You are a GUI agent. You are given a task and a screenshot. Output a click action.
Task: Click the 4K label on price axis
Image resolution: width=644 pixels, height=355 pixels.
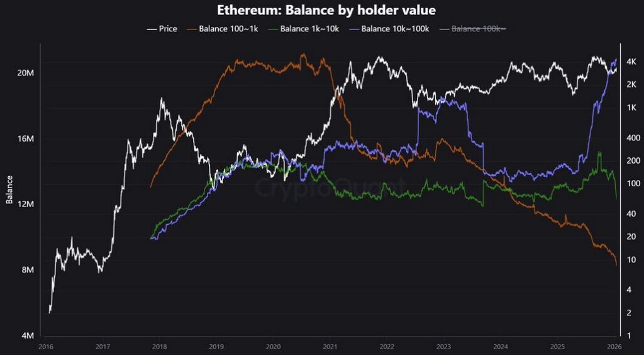(x=630, y=62)
